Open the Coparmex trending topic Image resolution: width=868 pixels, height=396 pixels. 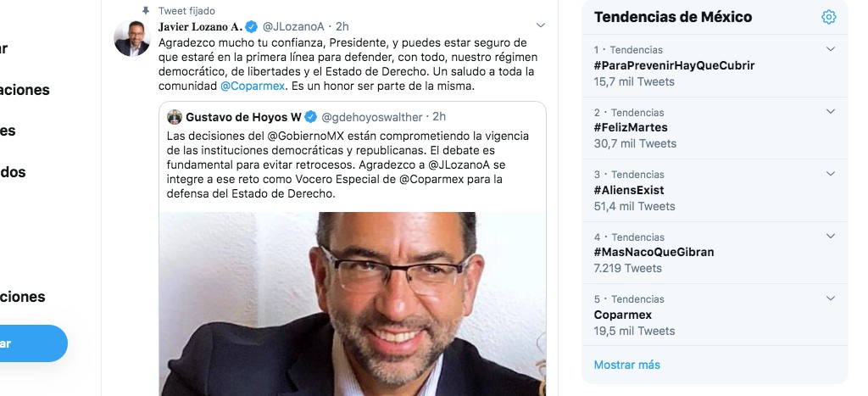623,315
